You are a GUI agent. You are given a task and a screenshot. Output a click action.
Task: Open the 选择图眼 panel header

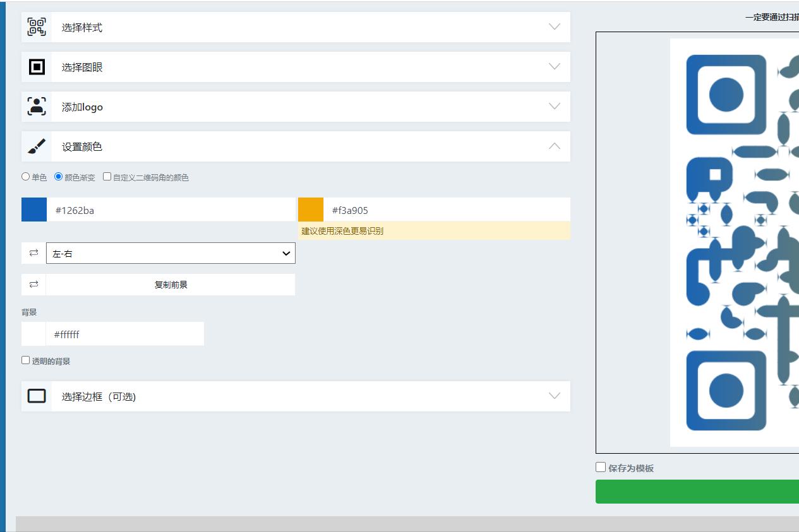pyautogui.click(x=296, y=67)
